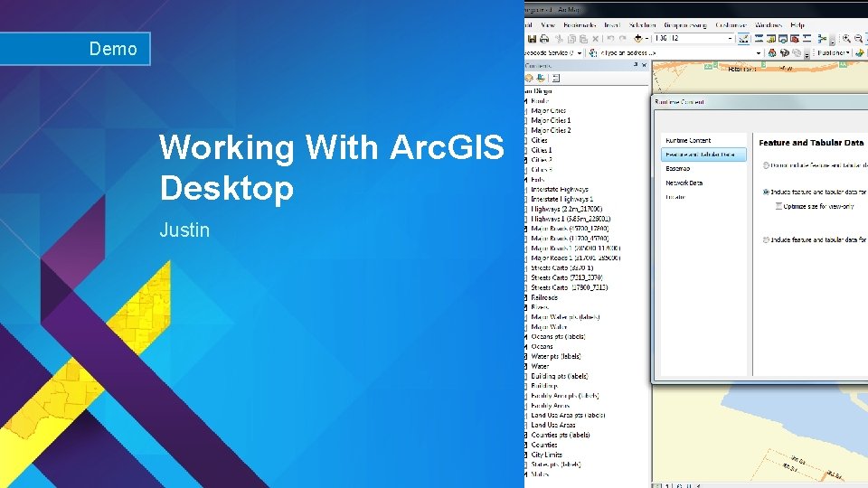Screen dimensions: 868x488
Task: Select the Oceans layer
Action: pyautogui.click(x=542, y=346)
